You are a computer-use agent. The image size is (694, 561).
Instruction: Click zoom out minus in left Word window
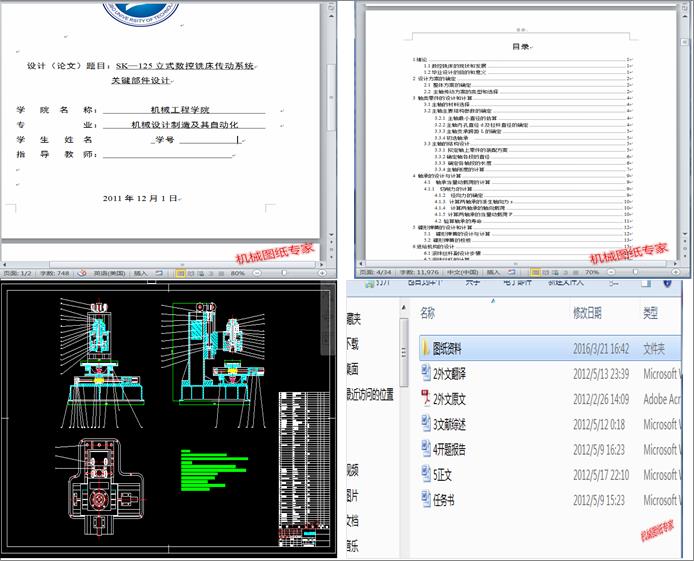(256, 273)
